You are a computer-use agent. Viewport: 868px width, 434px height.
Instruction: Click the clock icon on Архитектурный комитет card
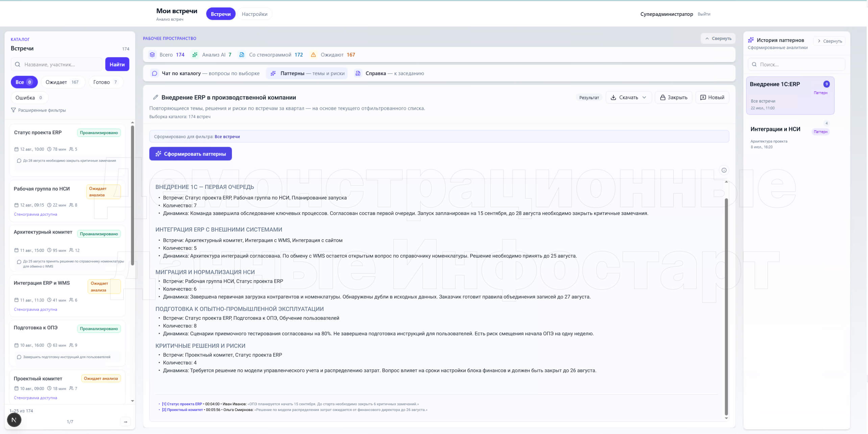click(x=49, y=250)
